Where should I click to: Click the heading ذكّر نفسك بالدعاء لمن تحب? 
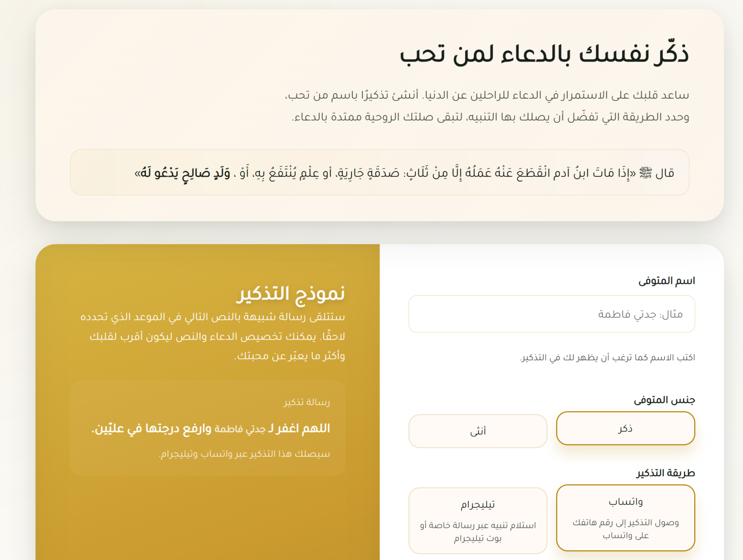coord(544,53)
